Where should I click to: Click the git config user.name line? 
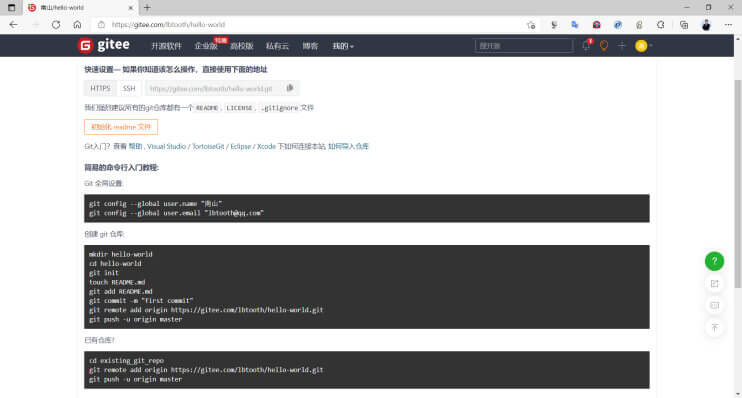click(155, 203)
